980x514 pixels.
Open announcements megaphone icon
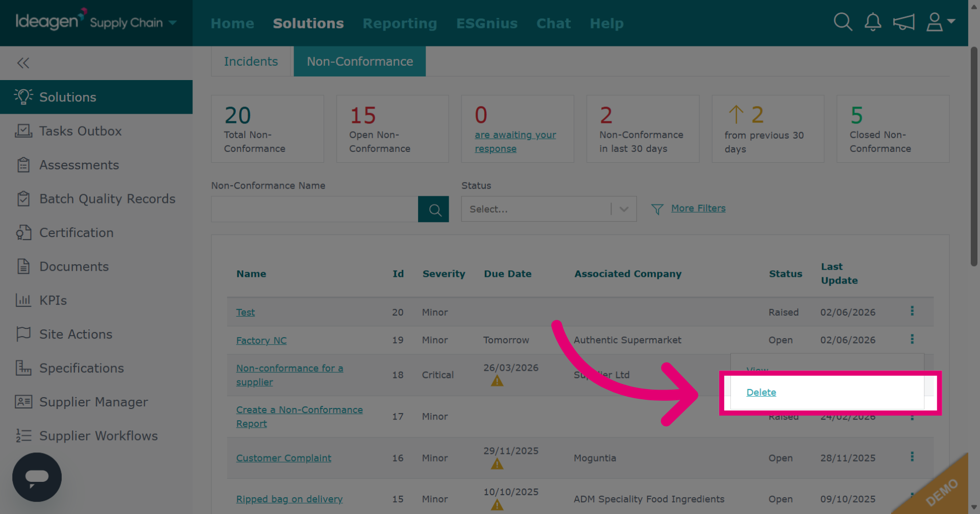(x=903, y=22)
